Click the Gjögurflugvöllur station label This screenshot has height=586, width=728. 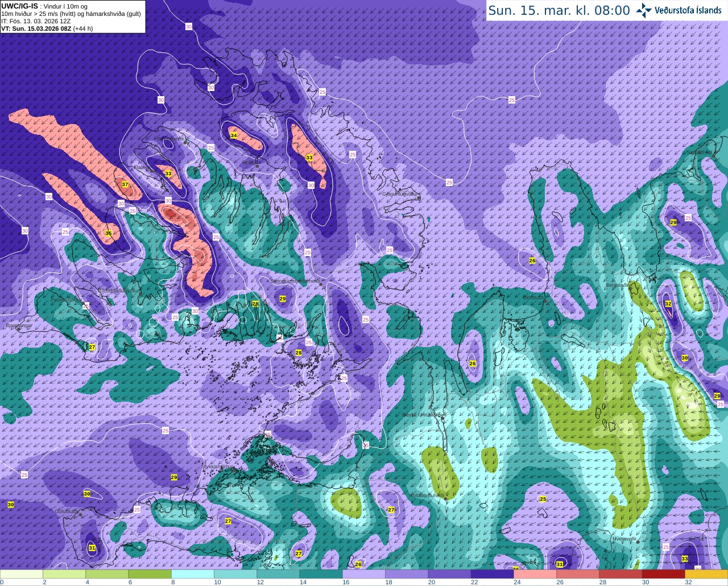click(400, 194)
